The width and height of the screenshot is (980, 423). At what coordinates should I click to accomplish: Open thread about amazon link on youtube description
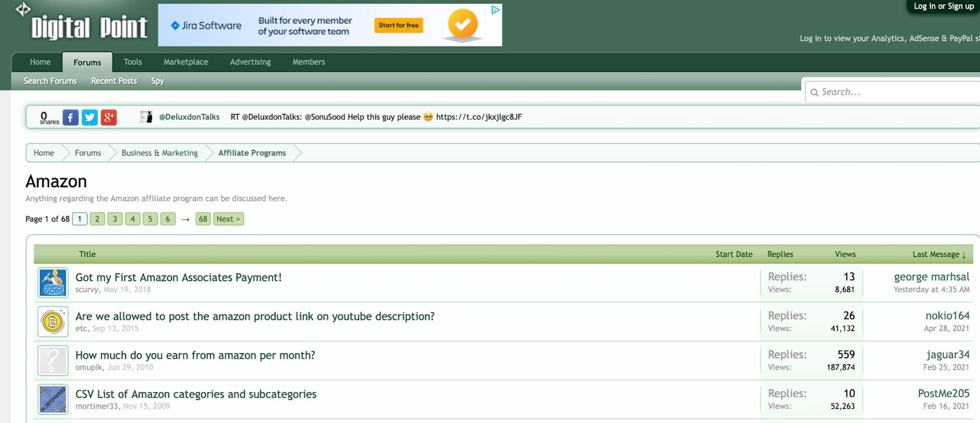(255, 316)
